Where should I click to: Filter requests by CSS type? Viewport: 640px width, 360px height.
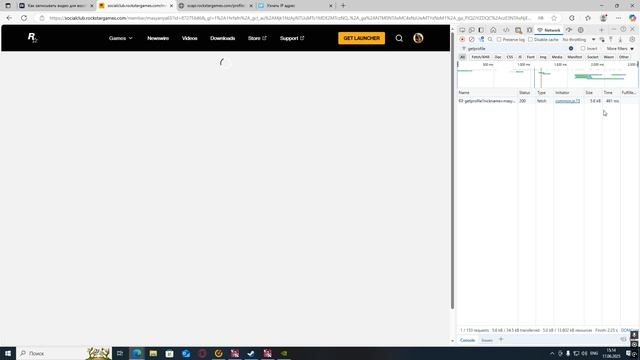point(509,57)
